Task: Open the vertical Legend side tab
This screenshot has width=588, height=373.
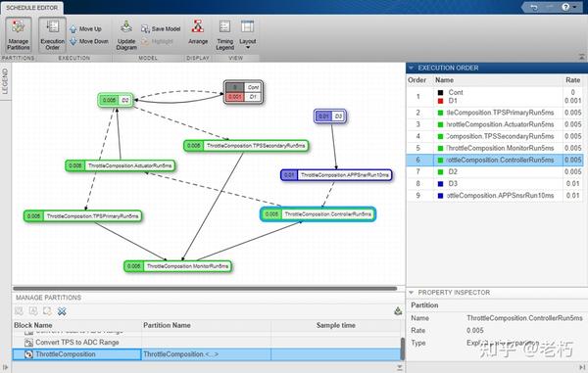Action: tap(5, 81)
